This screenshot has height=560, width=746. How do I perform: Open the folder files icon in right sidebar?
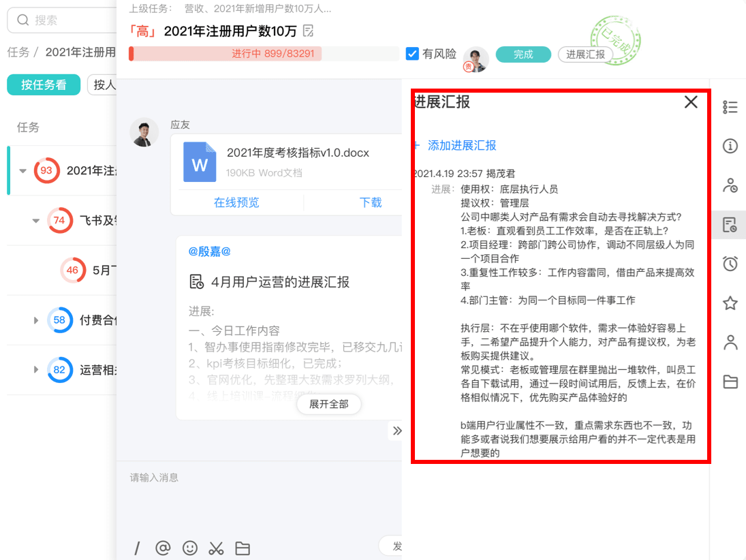click(730, 382)
